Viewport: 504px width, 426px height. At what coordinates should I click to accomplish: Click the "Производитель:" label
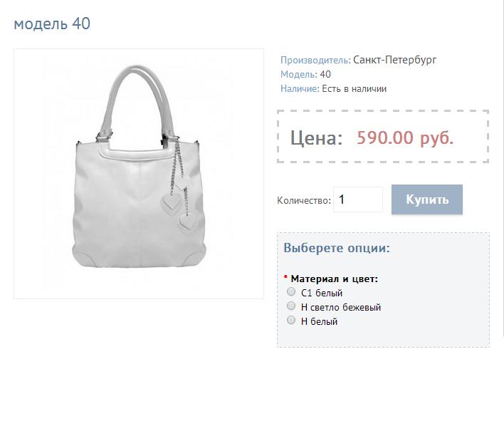click(315, 60)
